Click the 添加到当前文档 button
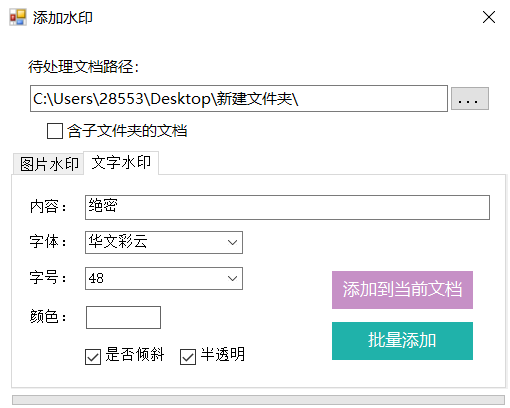Image resolution: width=510 pixels, height=408 pixels. pos(402,290)
